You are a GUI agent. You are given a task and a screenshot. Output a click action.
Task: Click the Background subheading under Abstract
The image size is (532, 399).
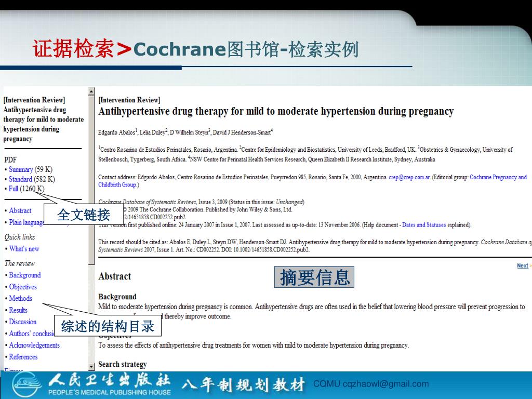pos(117,297)
